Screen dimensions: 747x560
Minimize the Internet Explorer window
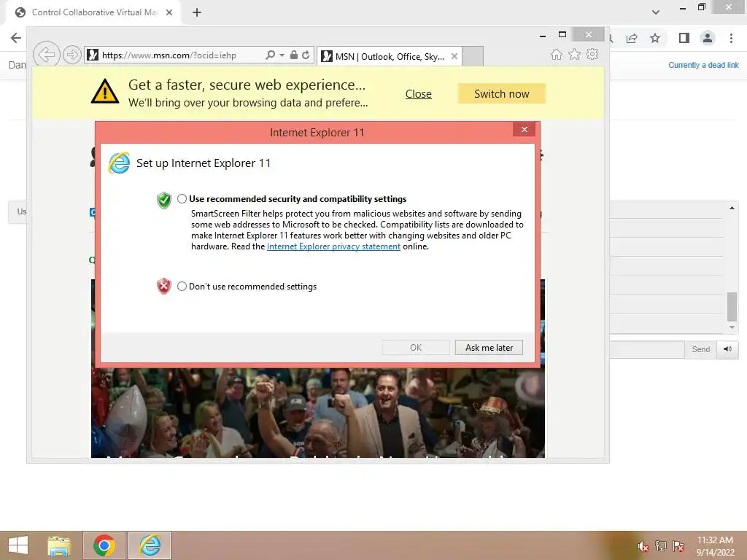(x=543, y=35)
